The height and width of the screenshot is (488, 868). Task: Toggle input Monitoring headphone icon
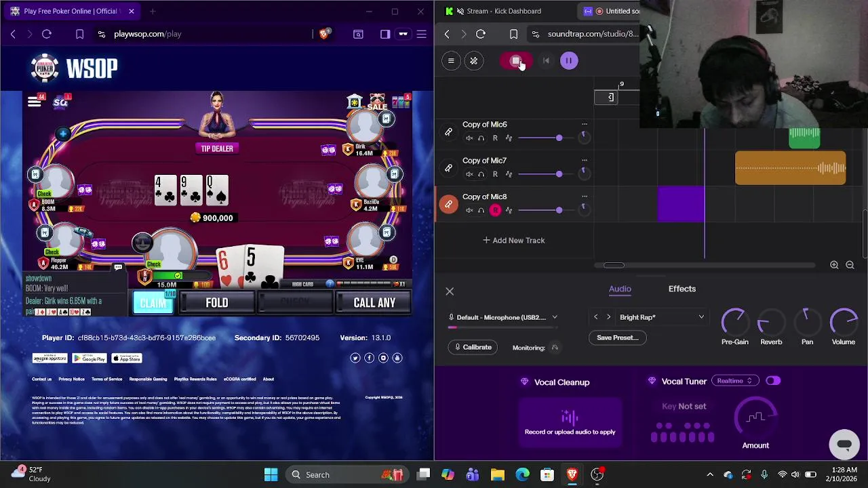point(555,348)
